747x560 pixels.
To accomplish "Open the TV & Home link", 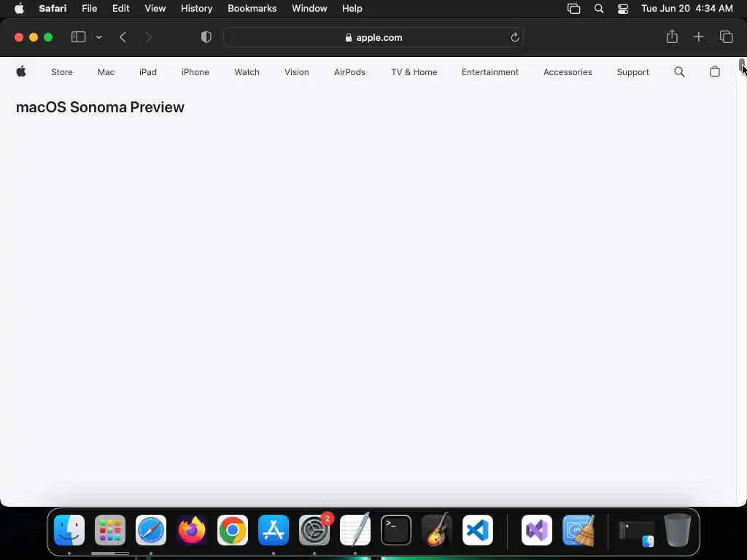I will (x=414, y=72).
